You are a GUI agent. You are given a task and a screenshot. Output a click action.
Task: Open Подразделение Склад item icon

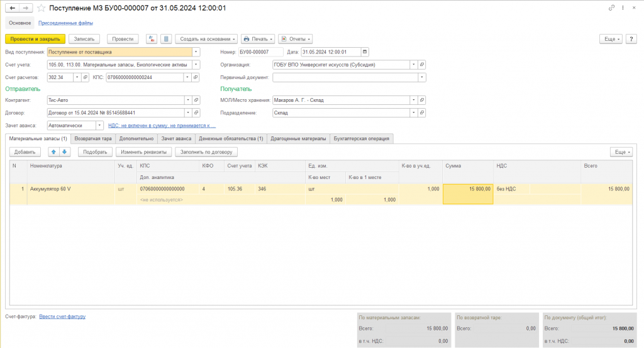pyautogui.click(x=422, y=113)
